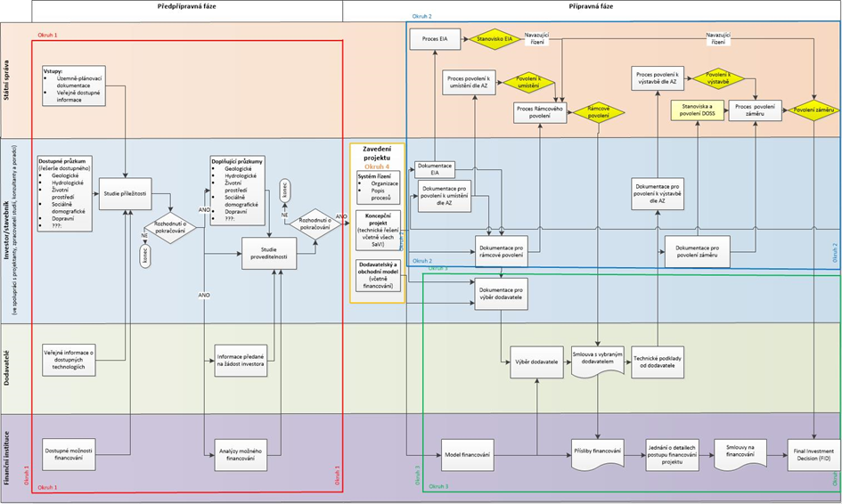Select the yellow Stanoviska a povolení DOSS box
This screenshot has width=842, height=504.
point(697,110)
